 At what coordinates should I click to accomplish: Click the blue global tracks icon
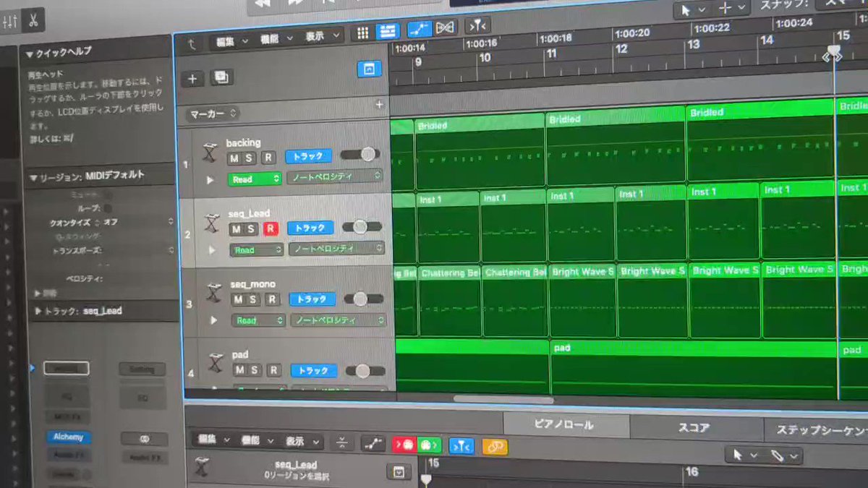coord(370,69)
